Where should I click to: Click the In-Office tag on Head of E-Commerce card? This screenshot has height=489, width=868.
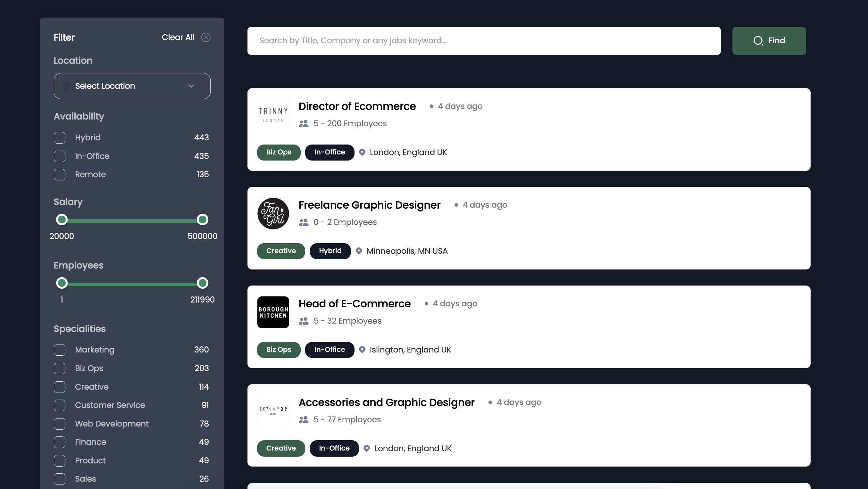tap(330, 350)
